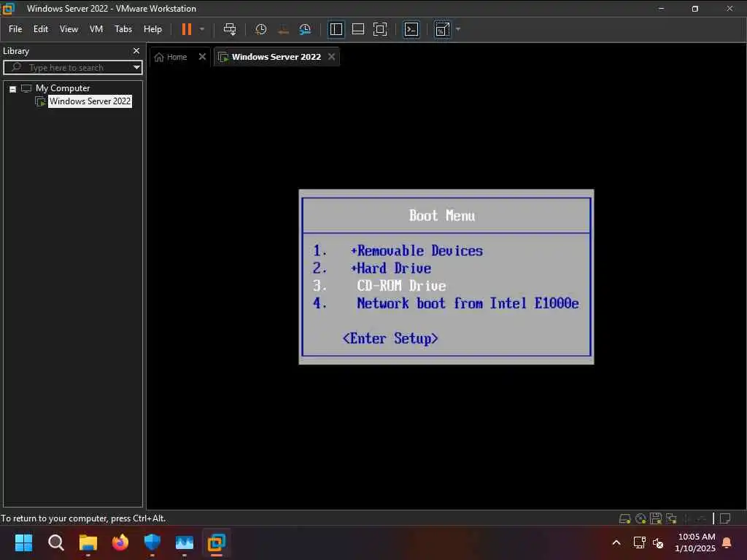747x560 pixels.
Task: Open the clock and date flyout
Action: (695, 542)
